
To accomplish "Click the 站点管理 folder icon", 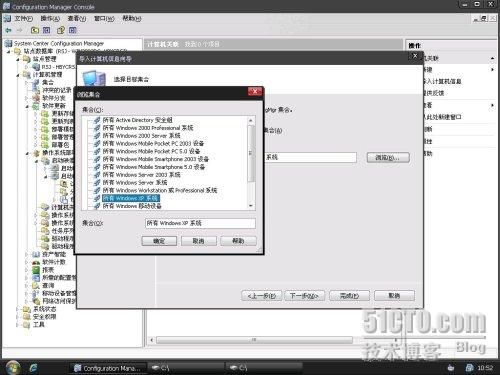I will point(26,59).
